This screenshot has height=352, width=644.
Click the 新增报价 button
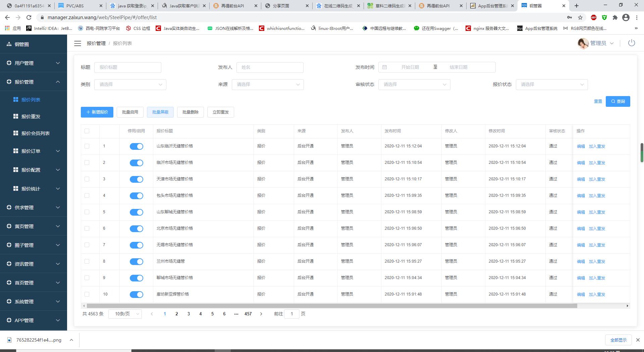[97, 112]
